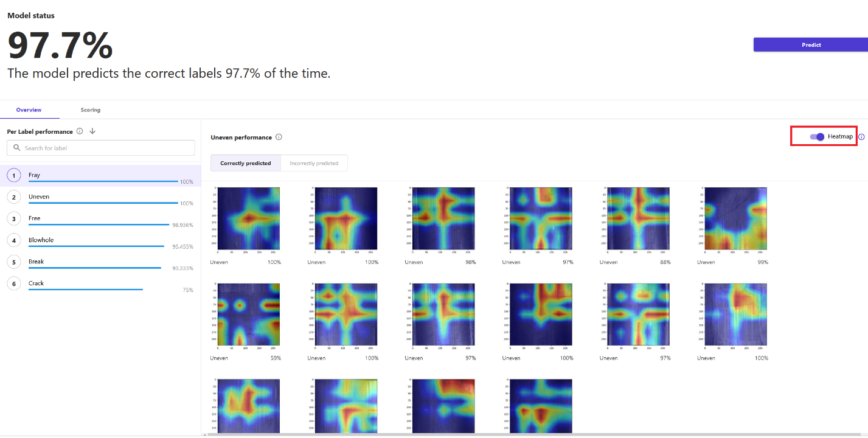Click info icon next to Per Label performance

point(80,131)
